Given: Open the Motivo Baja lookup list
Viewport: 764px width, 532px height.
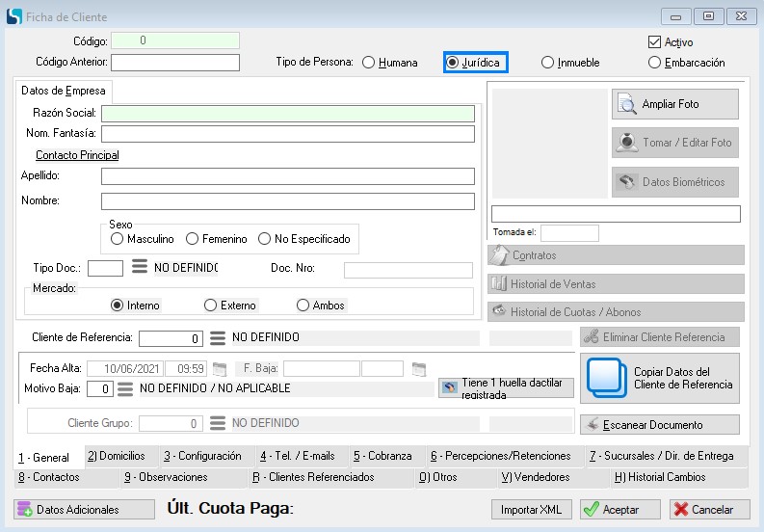Looking at the screenshot, I should (125, 389).
